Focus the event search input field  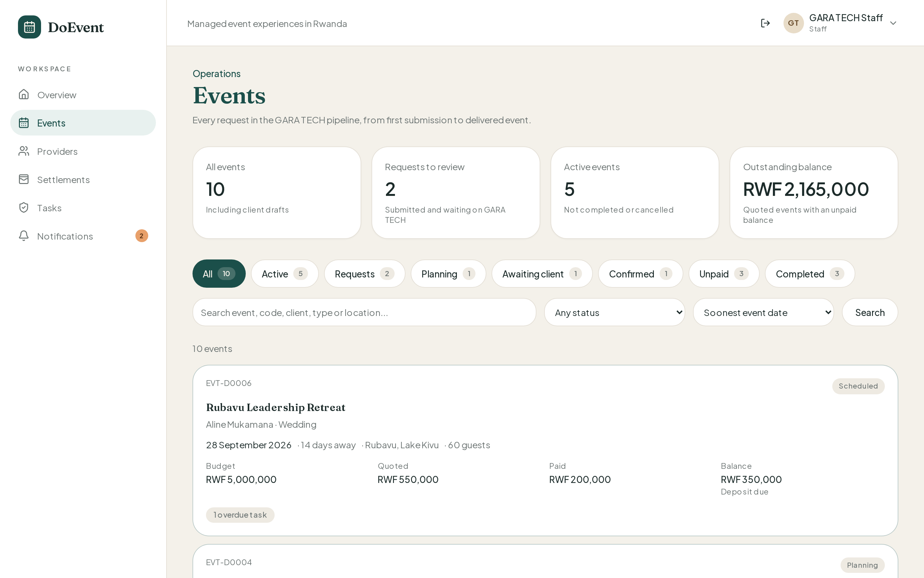(x=364, y=312)
